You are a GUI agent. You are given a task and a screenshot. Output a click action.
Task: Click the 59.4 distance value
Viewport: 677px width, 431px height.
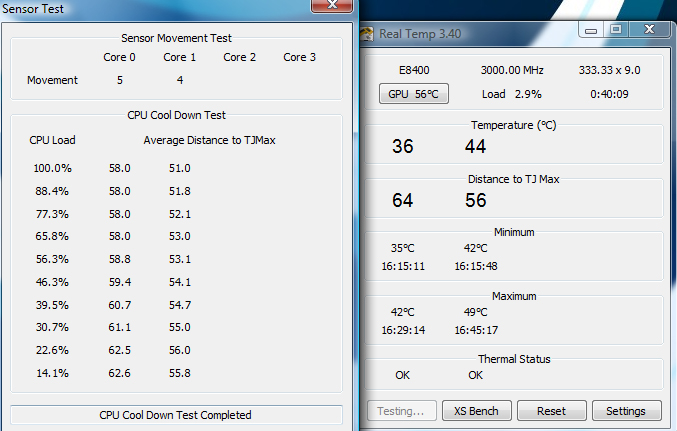(120, 282)
